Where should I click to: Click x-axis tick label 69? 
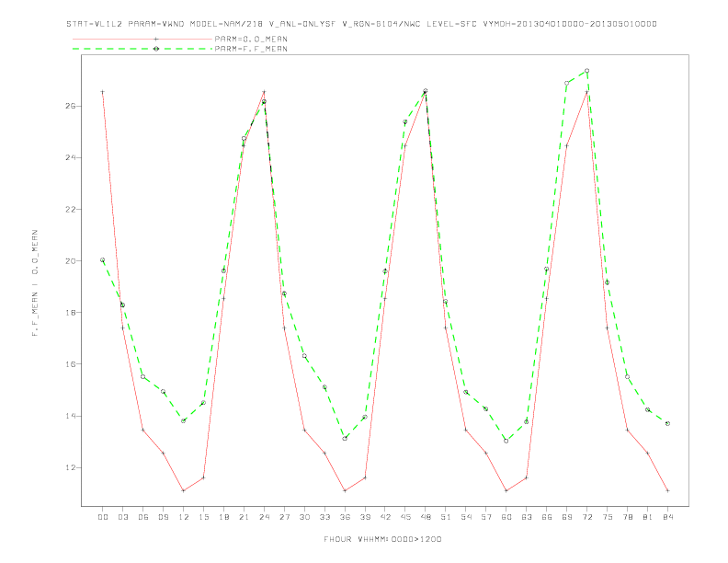(x=567, y=517)
